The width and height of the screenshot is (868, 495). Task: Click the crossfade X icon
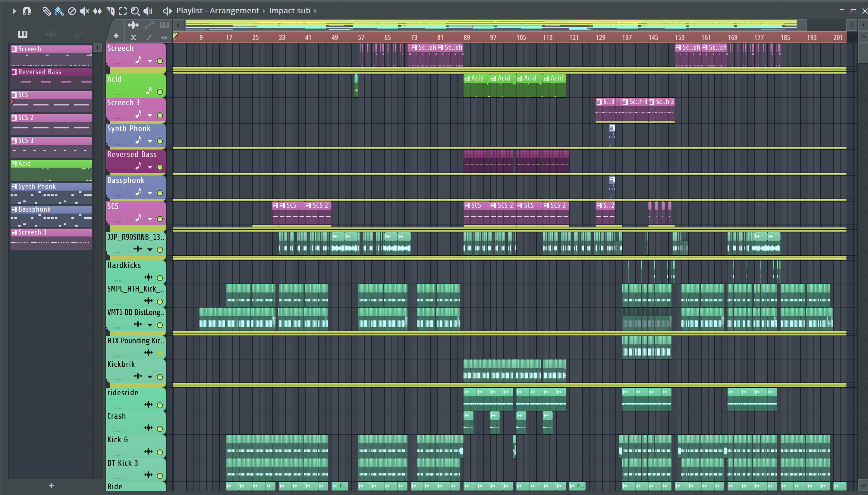point(133,37)
